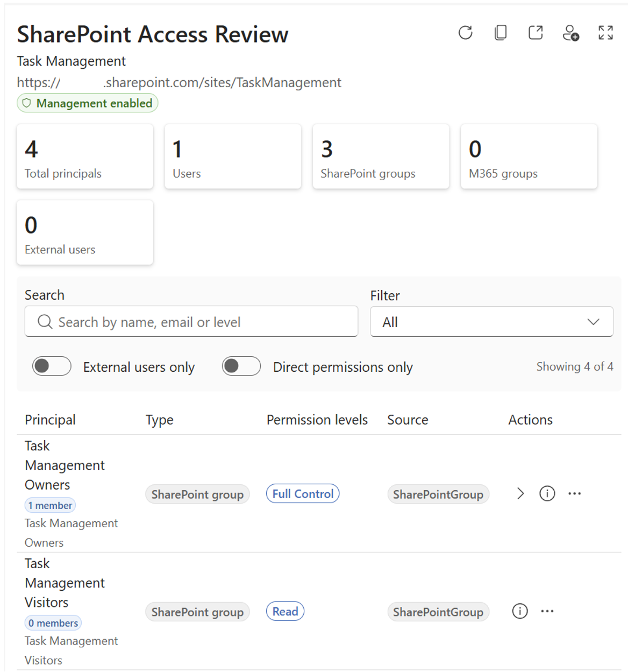This screenshot has width=628, height=672.
Task: Click the External users card
Action: (85, 232)
